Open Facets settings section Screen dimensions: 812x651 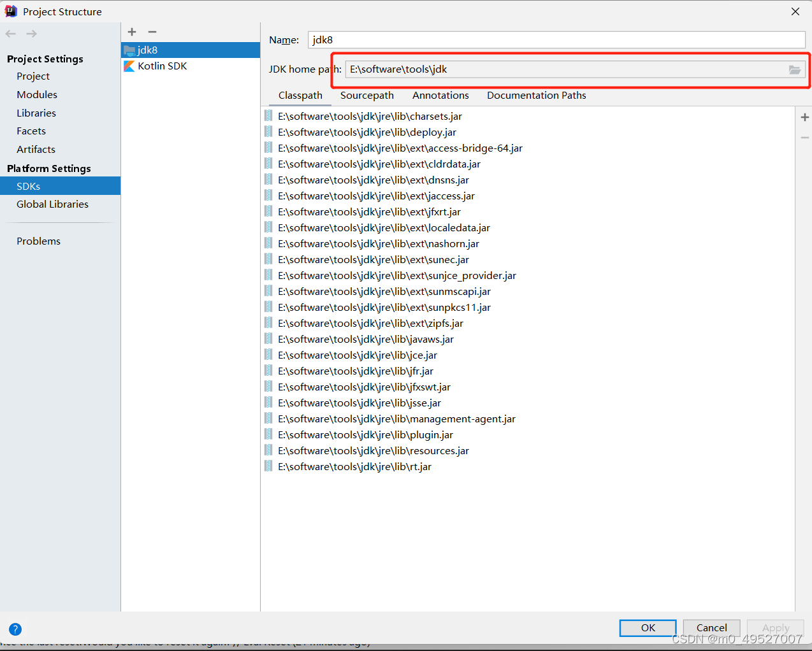tap(31, 131)
